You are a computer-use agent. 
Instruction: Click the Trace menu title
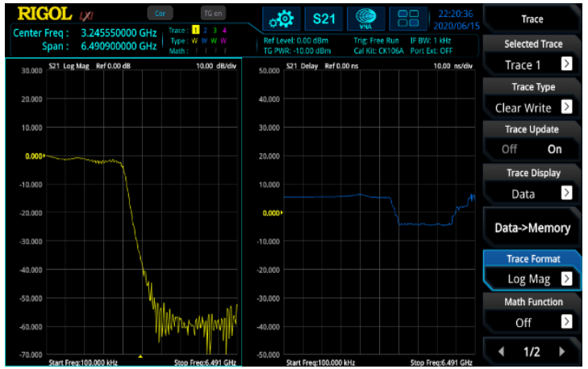point(532,19)
